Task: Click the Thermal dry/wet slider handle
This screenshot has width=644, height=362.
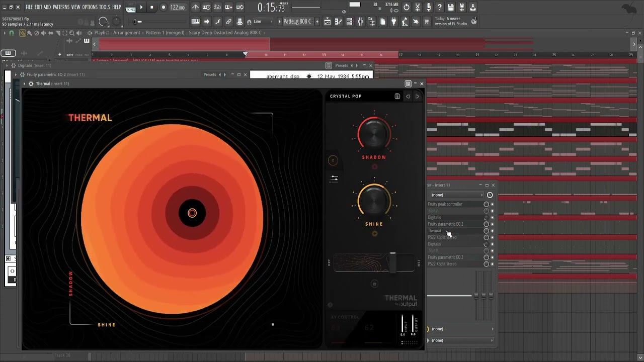Action: click(x=393, y=261)
